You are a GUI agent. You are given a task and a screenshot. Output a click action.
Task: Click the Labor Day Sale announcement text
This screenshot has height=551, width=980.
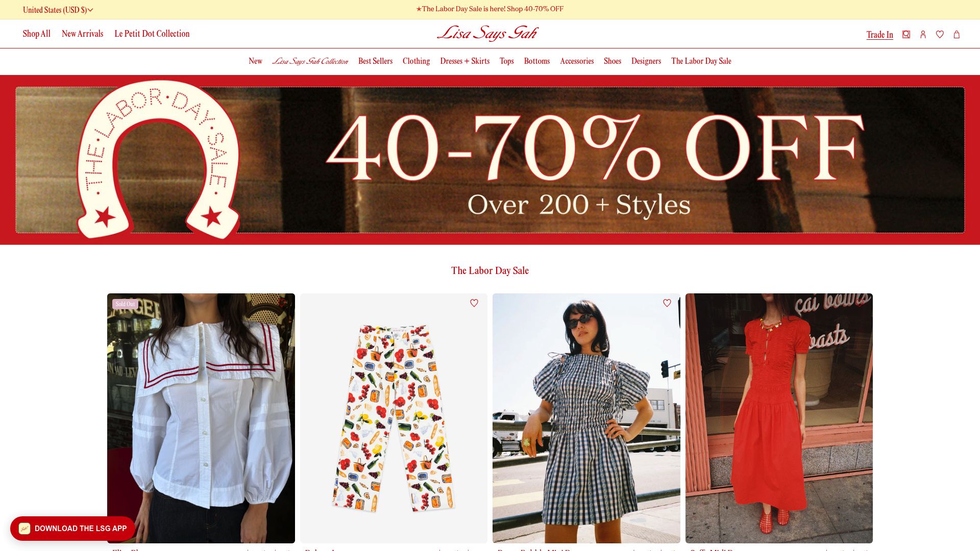click(x=489, y=9)
